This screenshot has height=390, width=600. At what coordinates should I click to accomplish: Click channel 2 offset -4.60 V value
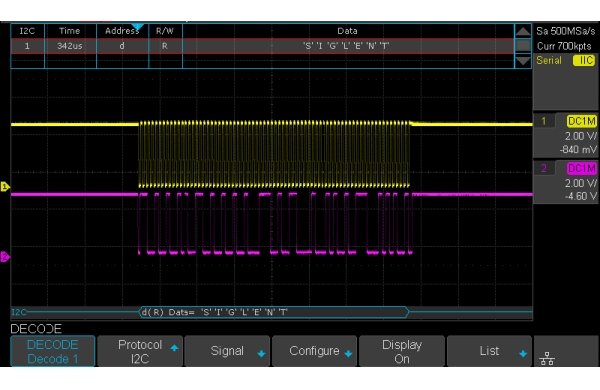coord(580,196)
